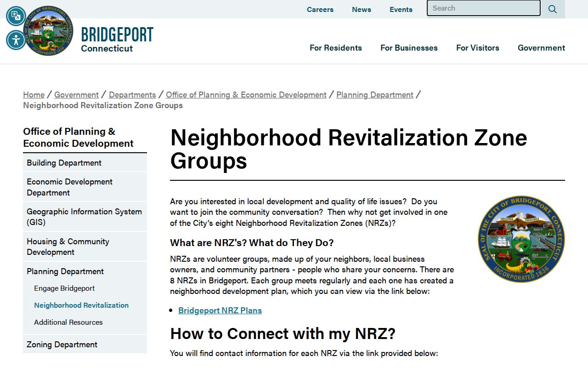
Task: Select Government in the breadcrumb trail
Action: [76, 95]
